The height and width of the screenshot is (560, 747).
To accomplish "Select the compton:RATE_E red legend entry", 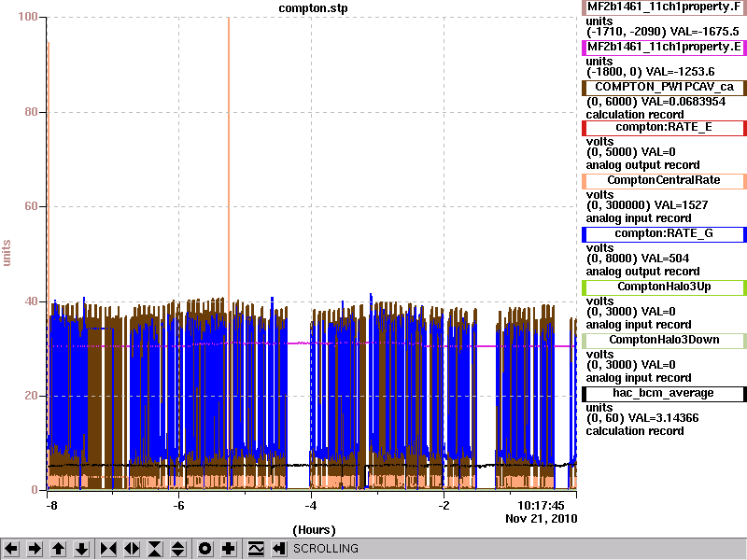I will tap(664, 127).
